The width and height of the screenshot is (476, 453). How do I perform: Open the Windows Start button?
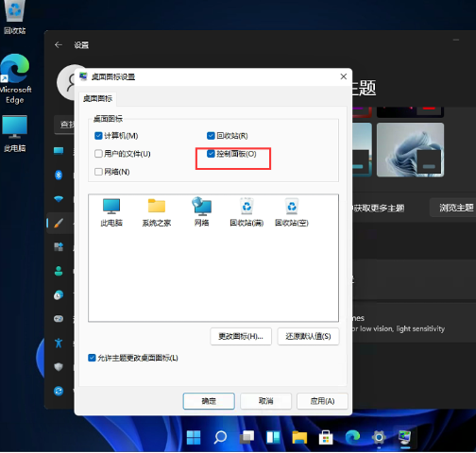[x=194, y=437]
